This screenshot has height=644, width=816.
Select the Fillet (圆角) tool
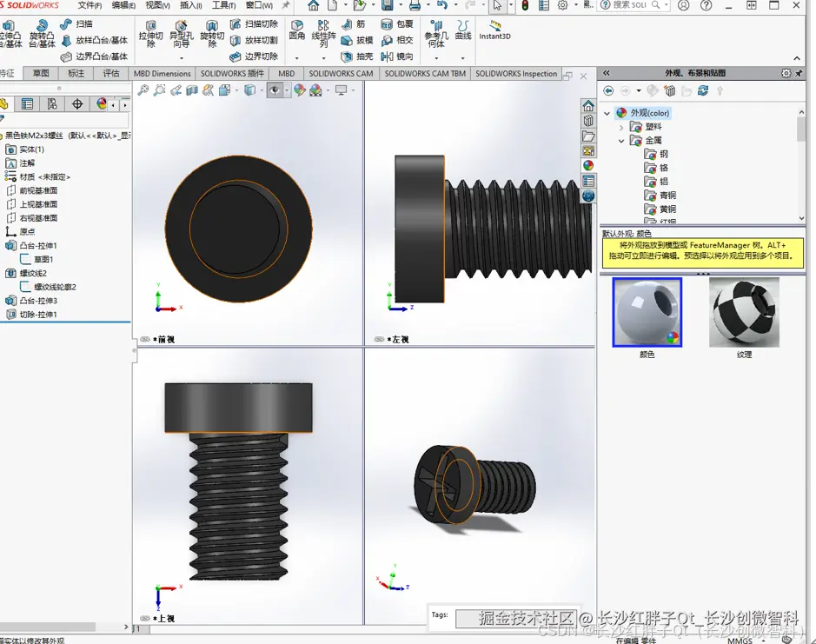click(297, 30)
